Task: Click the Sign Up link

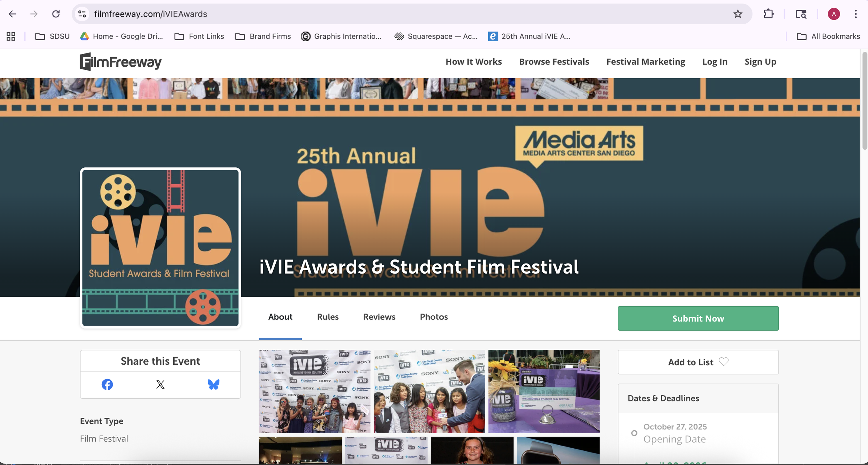Action: (760, 62)
